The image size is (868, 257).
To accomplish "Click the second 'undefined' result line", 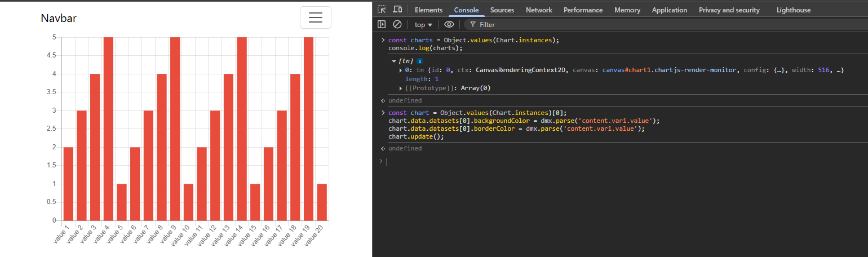I will click(x=405, y=148).
